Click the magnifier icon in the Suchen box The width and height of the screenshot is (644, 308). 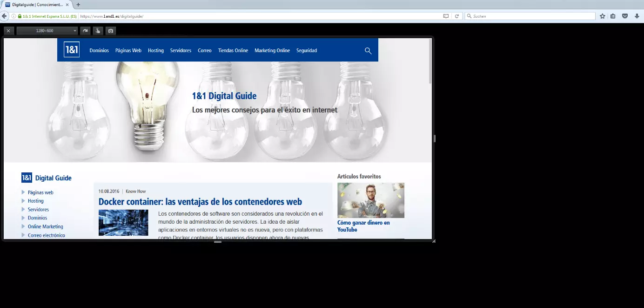click(469, 16)
